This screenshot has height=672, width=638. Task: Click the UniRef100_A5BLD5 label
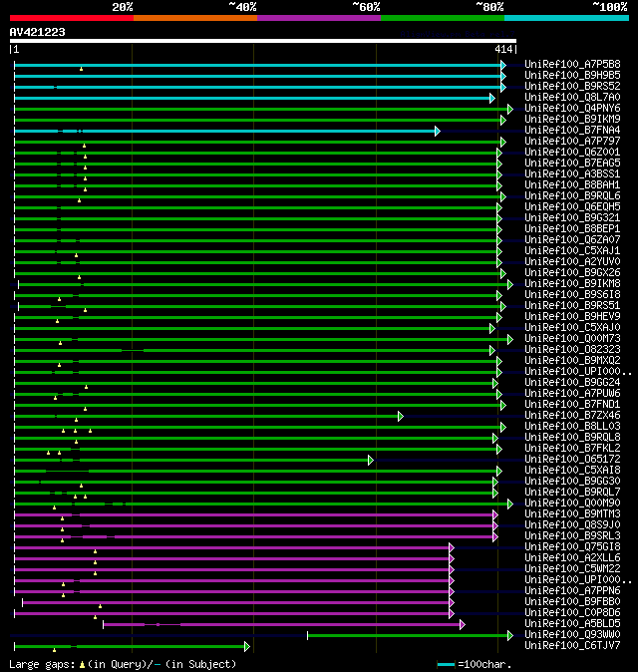572,624
